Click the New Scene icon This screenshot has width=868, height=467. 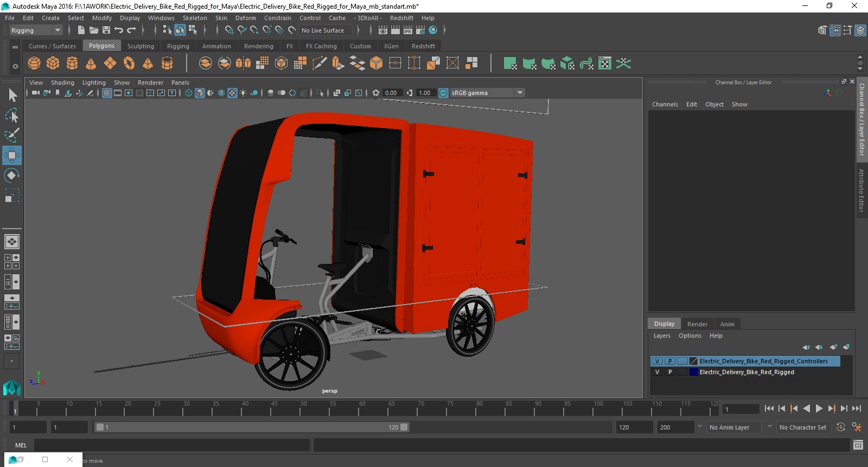[x=81, y=30]
